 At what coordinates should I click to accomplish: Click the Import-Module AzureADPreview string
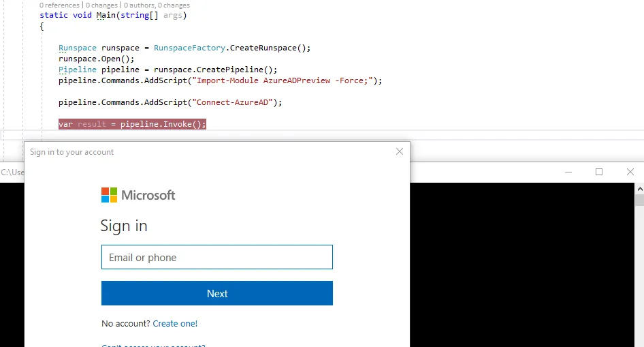click(283, 80)
